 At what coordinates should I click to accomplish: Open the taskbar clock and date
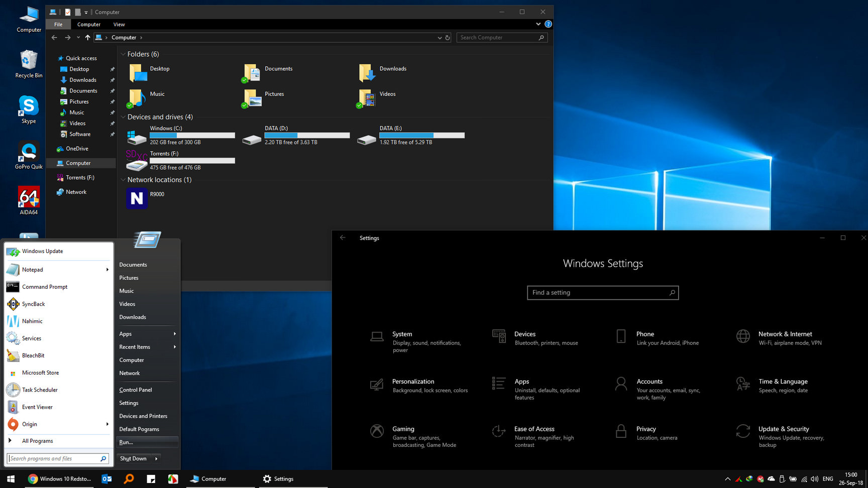coord(851,478)
